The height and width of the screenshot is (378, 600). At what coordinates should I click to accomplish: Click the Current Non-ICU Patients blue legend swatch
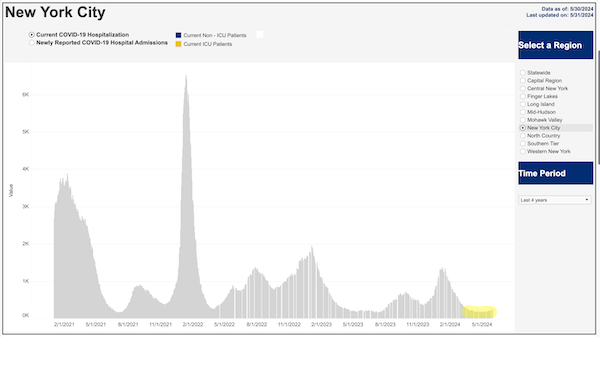click(178, 35)
